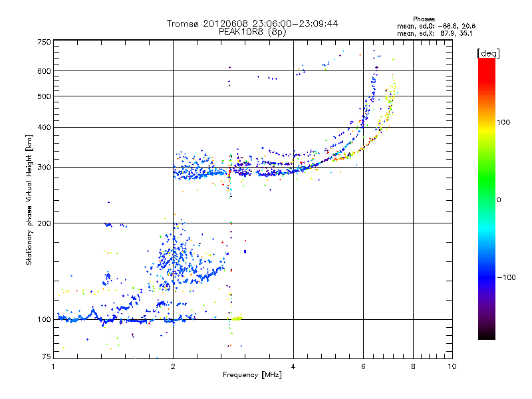Click the '100' colorbar tick label
Screen dimensions: 532x399
click(x=503, y=122)
